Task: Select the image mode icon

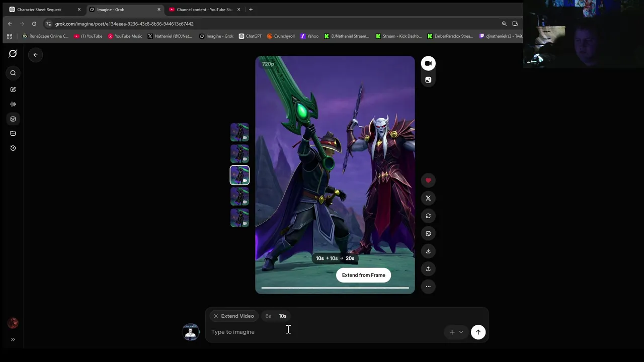Action: [x=428, y=79]
